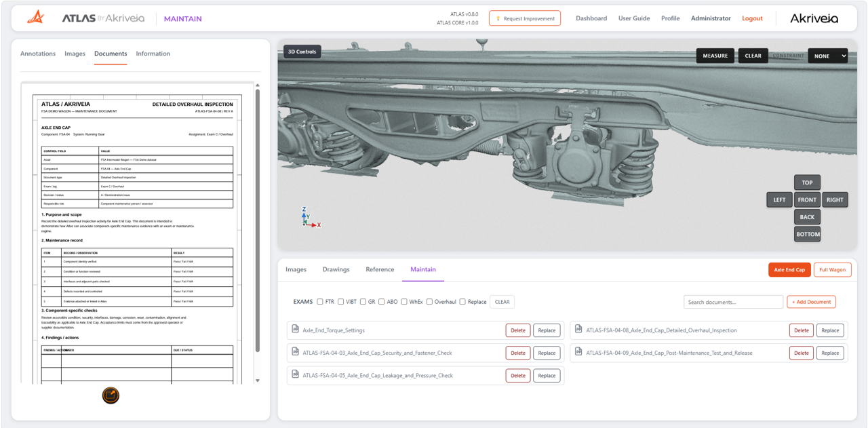
Task: Click file icon for ATLAS-FSA-04-09 Post-Maintenance Test
Action: tap(578, 352)
